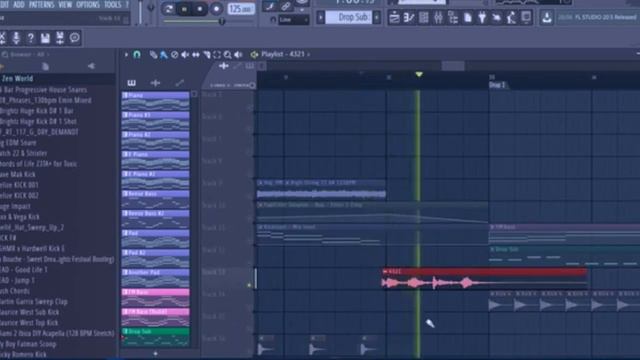Click the previous pattern arrow before Drop Sub
Screen dimensions: 640x360
pos(321,18)
